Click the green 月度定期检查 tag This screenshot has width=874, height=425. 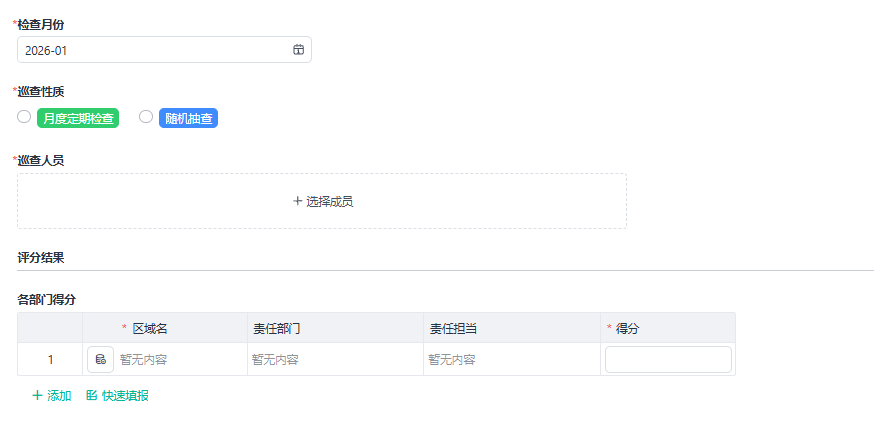coord(77,118)
